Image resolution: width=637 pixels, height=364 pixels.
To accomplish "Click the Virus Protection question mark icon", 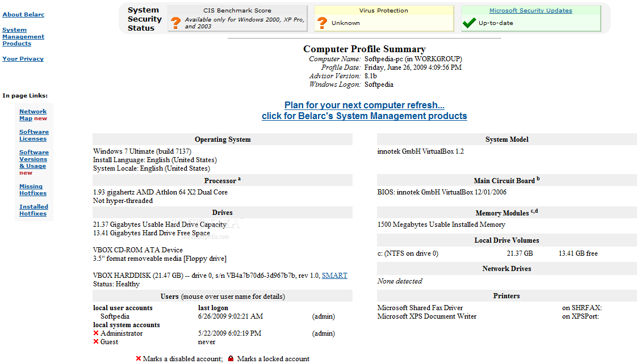I will point(322,23).
